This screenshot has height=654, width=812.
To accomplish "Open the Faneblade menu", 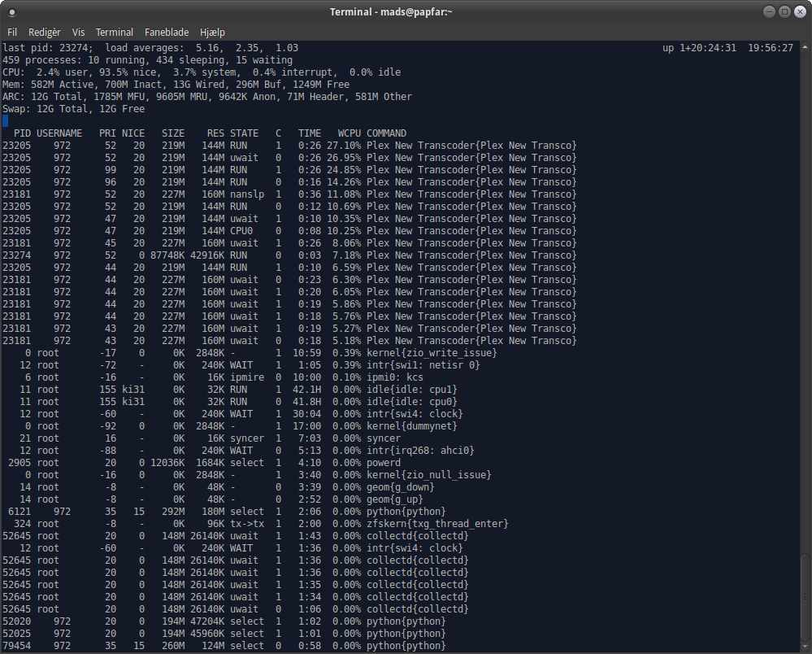I will coord(167,32).
